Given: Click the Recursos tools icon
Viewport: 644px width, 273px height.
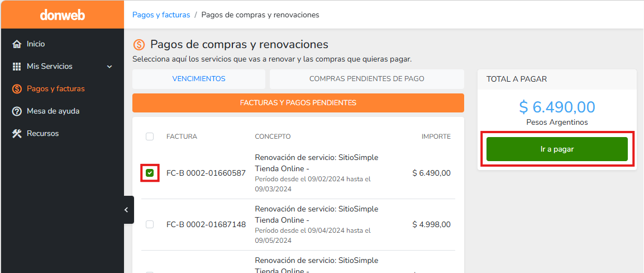Looking at the screenshot, I should coord(17,134).
